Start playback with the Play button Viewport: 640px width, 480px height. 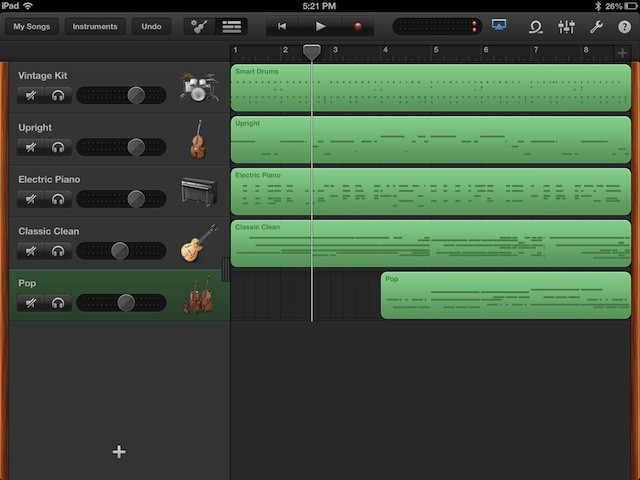point(320,27)
